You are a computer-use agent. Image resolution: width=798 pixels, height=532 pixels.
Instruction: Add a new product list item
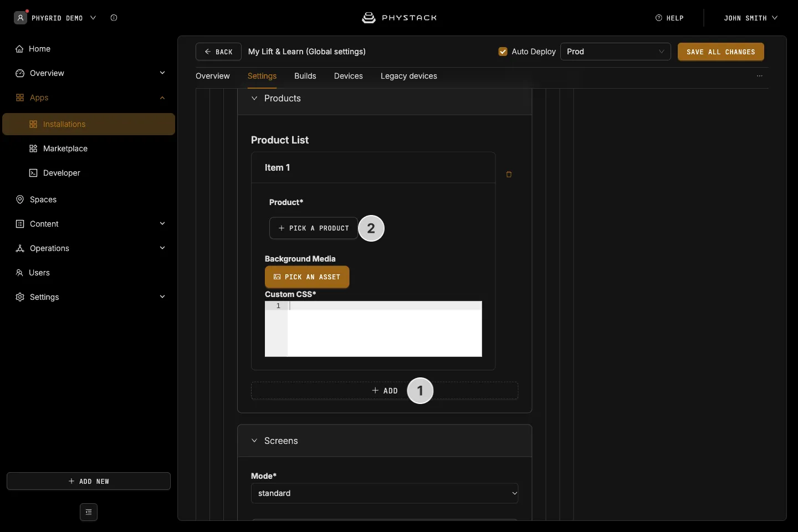(385, 391)
